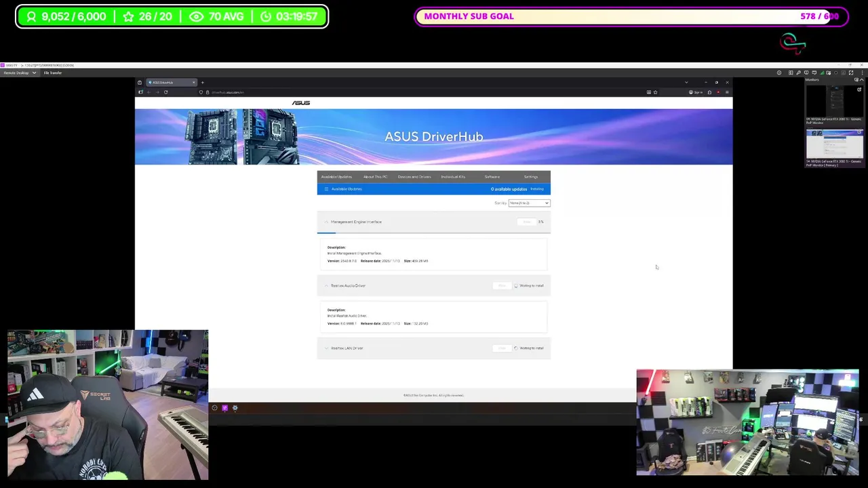Viewport: 868px width, 488px height.
Task: Click the purple taskbar icon in the remote desktop
Action: (x=224, y=408)
